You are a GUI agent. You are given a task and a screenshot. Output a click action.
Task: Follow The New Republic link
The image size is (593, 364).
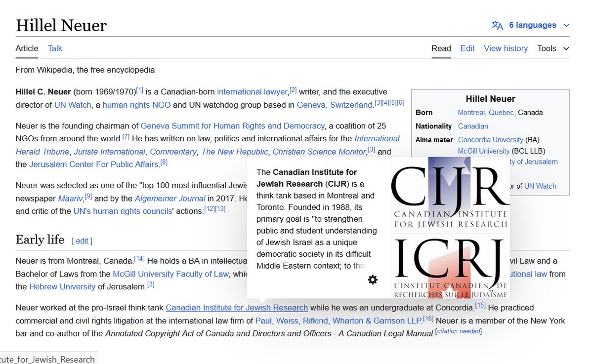235,152
